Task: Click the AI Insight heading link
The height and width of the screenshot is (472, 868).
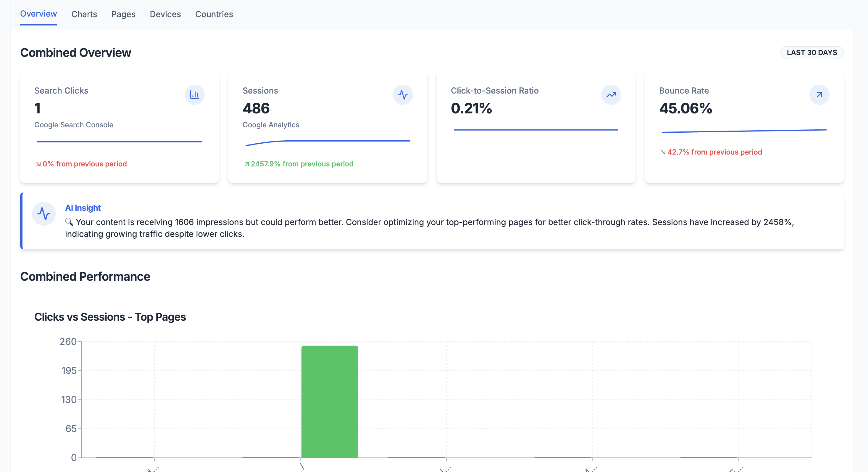Action: click(83, 208)
